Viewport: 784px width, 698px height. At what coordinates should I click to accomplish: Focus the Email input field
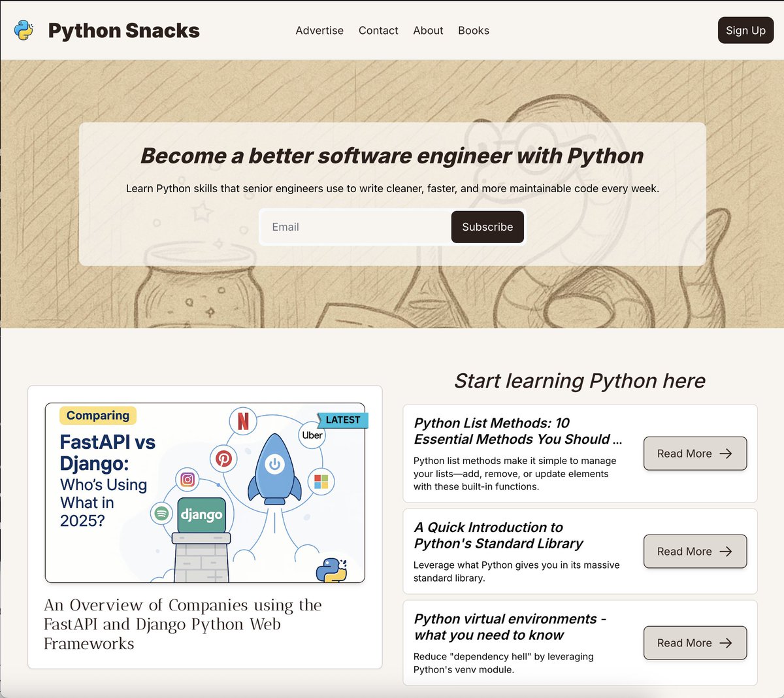tap(355, 227)
